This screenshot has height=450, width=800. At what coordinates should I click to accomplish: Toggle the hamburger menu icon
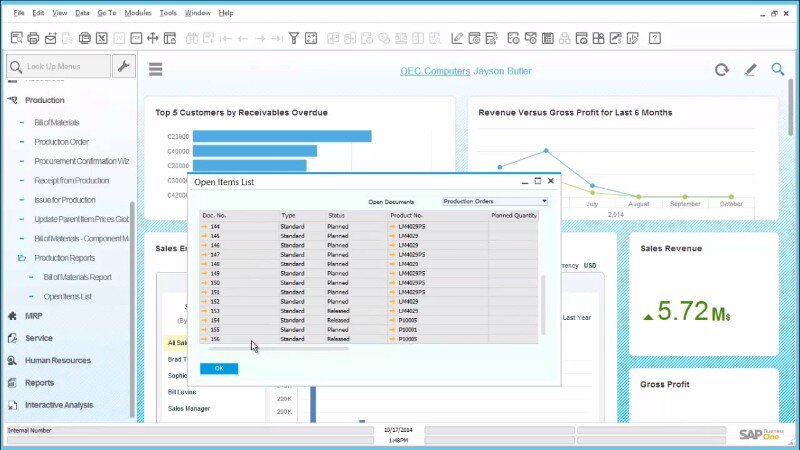coord(156,70)
